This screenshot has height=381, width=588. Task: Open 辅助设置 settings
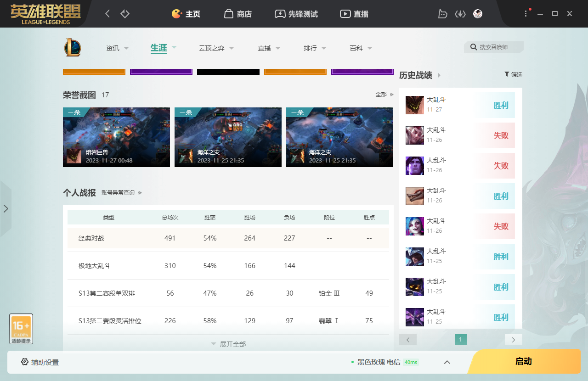(40, 362)
